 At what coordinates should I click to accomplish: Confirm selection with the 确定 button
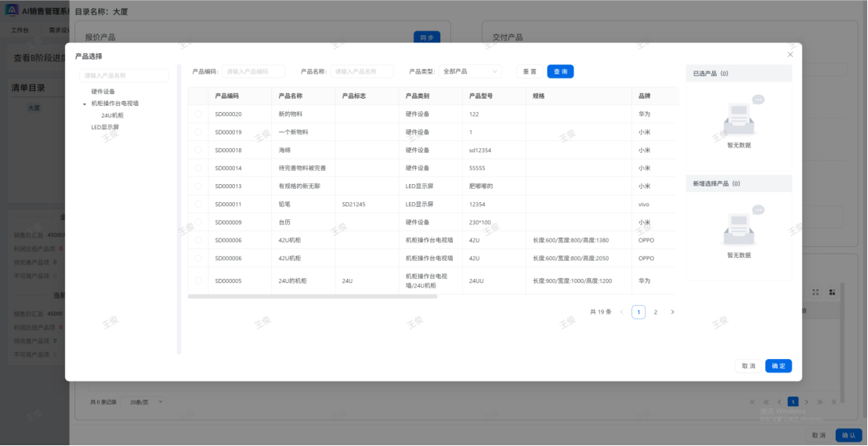click(x=778, y=366)
